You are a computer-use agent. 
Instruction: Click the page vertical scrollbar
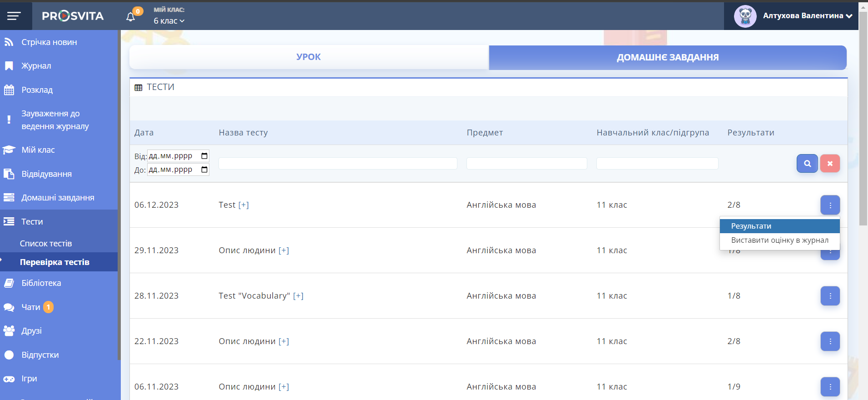tap(863, 118)
